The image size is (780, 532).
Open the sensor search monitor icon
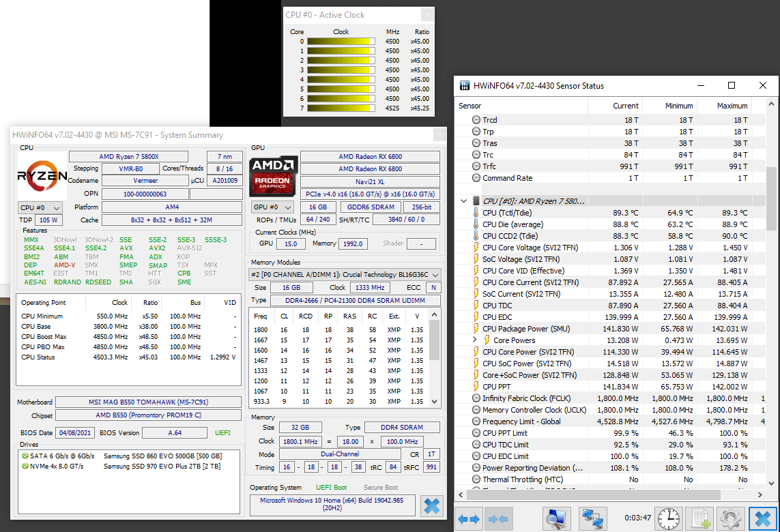556,519
